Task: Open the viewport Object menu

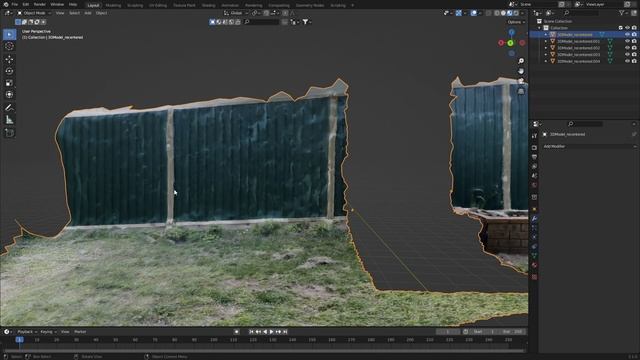Action: (101, 13)
